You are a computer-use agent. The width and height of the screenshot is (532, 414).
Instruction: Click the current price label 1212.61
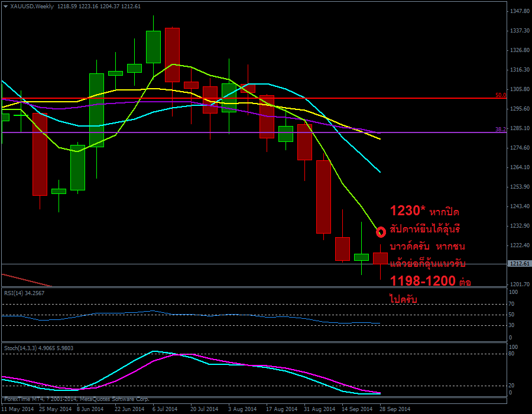518,264
